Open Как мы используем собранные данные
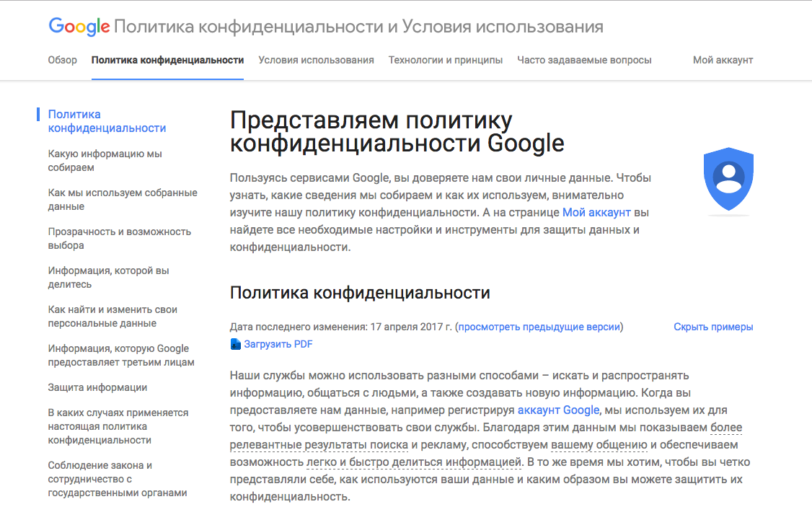 pyautogui.click(x=123, y=199)
